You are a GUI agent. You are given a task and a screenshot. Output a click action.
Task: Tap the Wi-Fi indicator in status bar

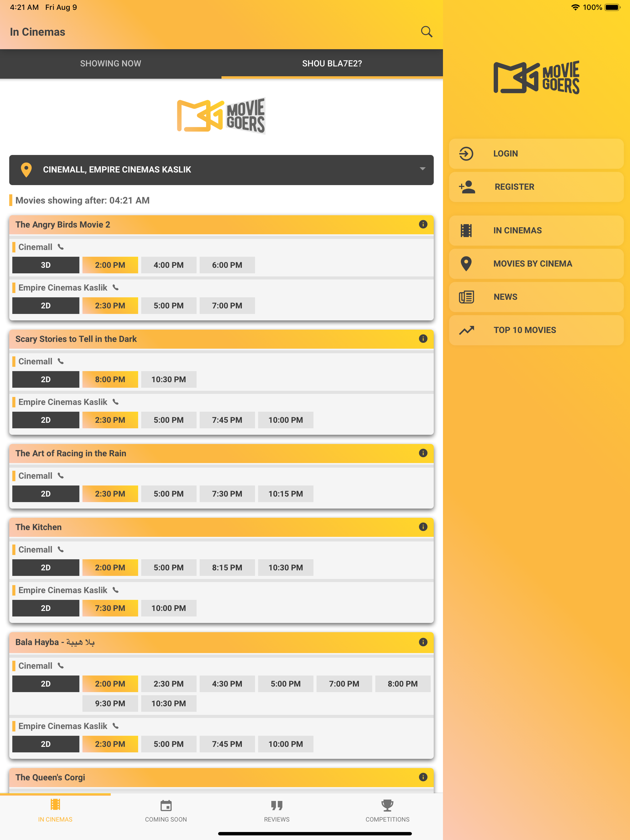pyautogui.click(x=575, y=7)
